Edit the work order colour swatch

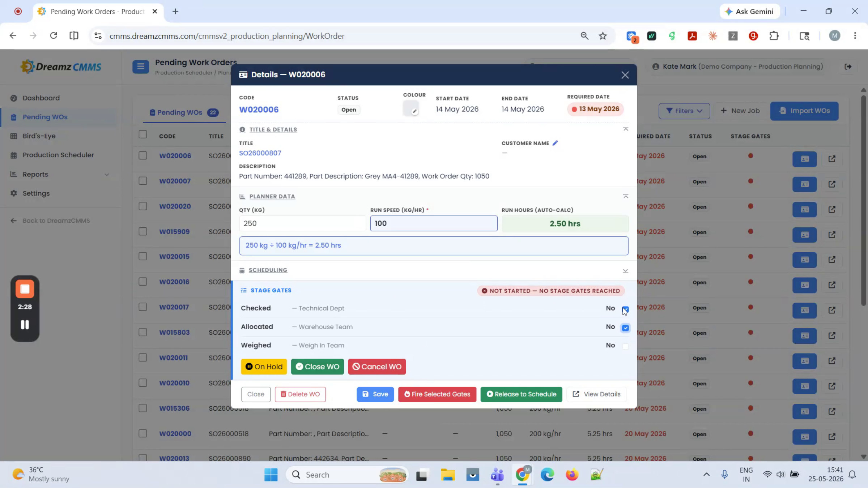tap(411, 108)
